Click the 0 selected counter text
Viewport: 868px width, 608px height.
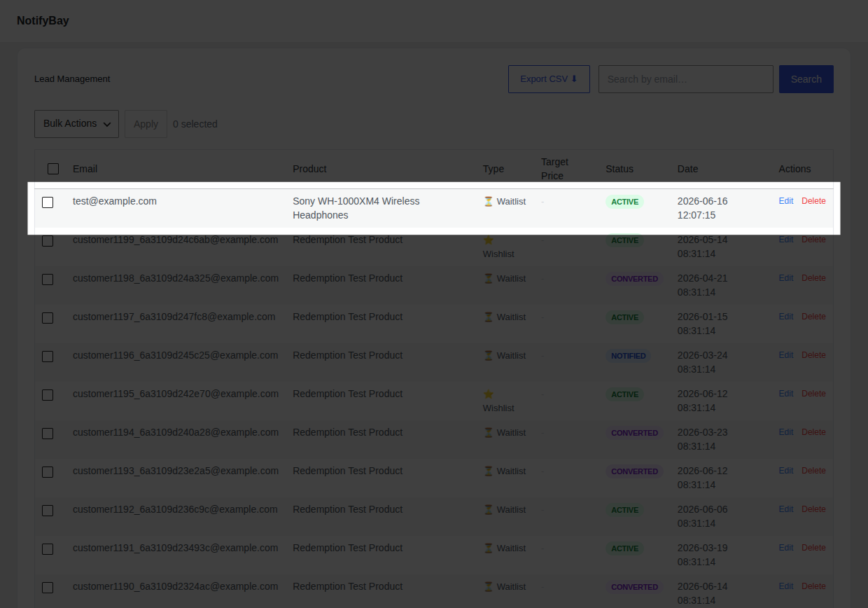pyautogui.click(x=195, y=124)
